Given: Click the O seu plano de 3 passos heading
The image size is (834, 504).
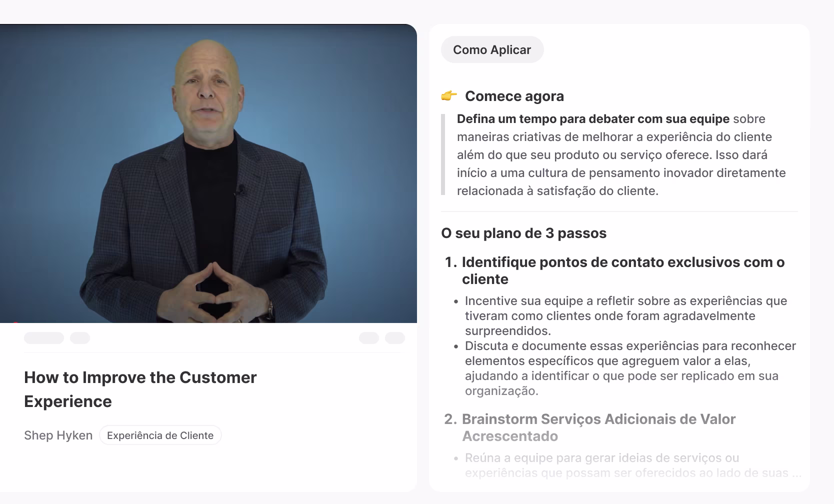Looking at the screenshot, I should pyautogui.click(x=523, y=233).
